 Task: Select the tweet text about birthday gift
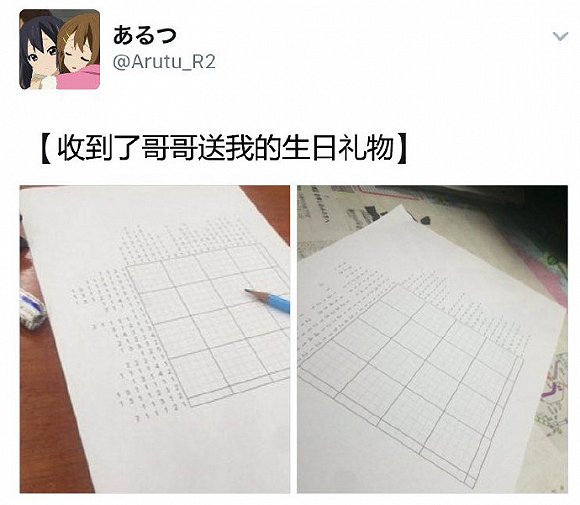(x=225, y=149)
